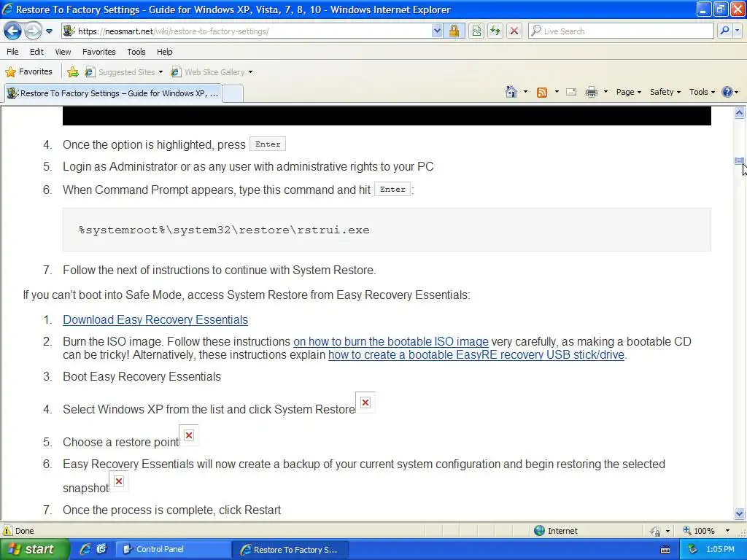The width and height of the screenshot is (747, 560).
Task: Click the security lock icon
Action: [x=454, y=31]
